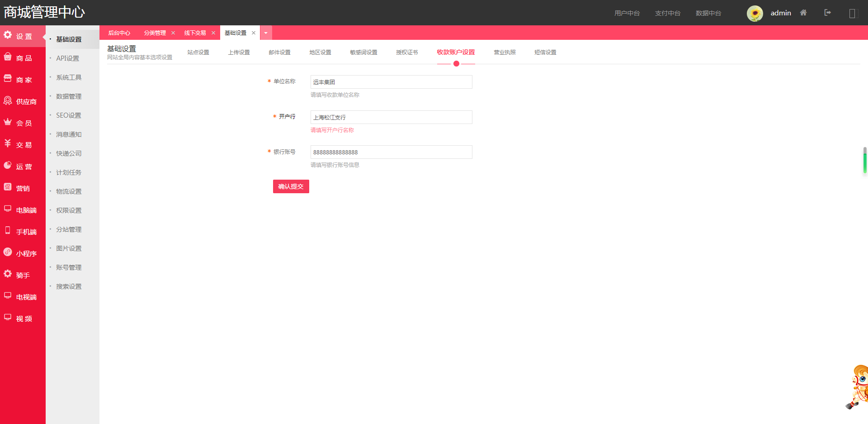
Task: Open 计划任务 in the submenu
Action: pyautogui.click(x=69, y=172)
